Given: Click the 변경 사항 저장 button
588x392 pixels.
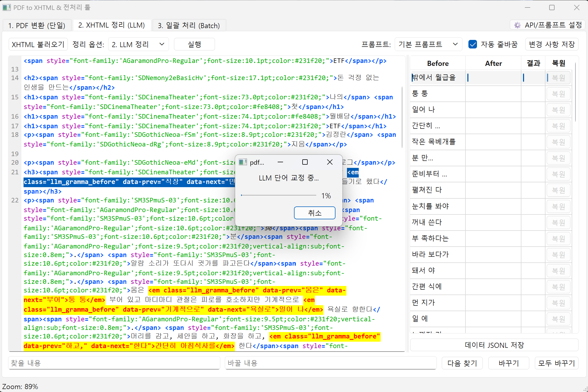Looking at the screenshot, I should 552,44.
